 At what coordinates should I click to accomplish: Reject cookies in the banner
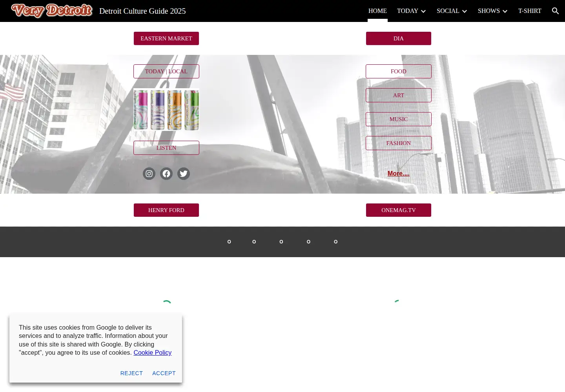click(x=131, y=373)
